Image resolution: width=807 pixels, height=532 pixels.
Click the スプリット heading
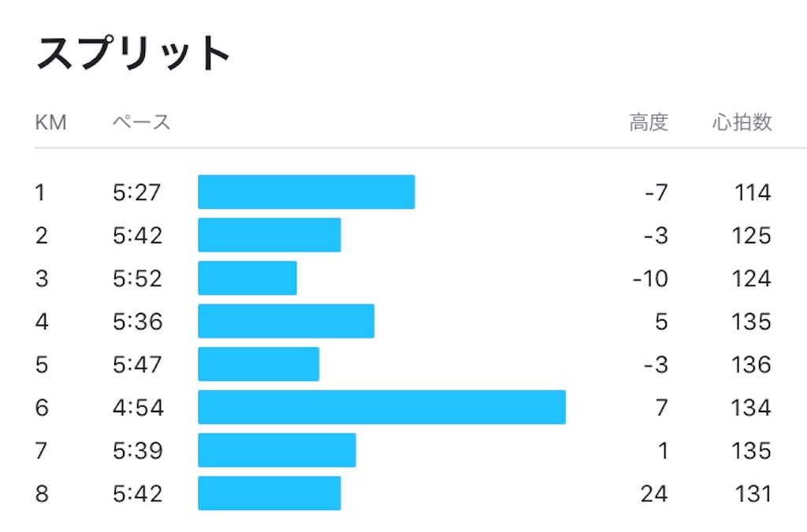pos(132,53)
